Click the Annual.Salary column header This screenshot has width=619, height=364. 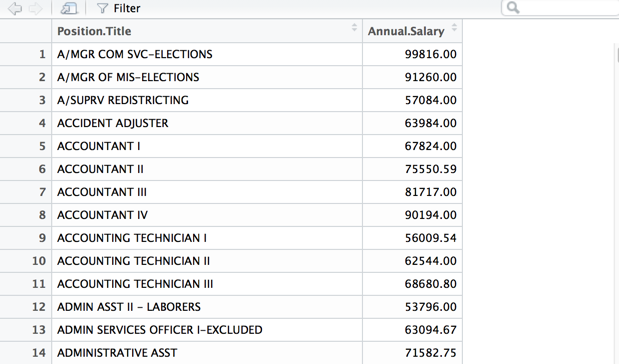click(413, 31)
